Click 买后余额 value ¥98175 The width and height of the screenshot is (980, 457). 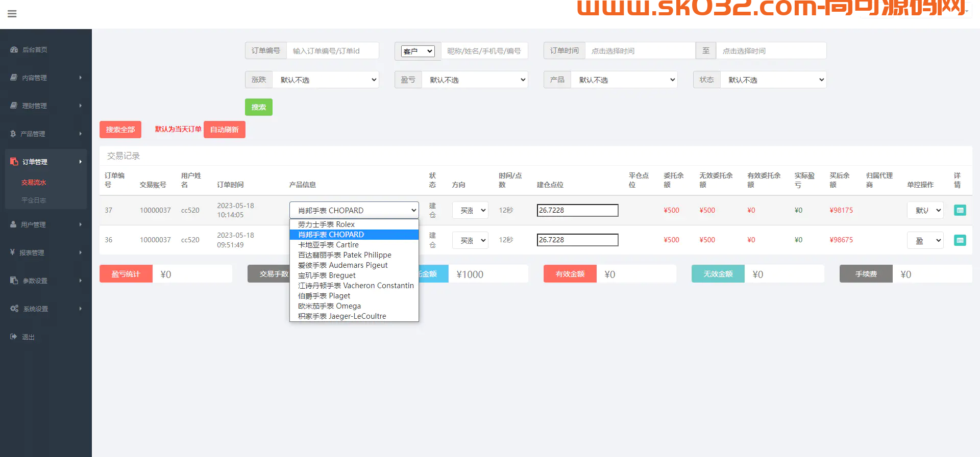point(841,210)
